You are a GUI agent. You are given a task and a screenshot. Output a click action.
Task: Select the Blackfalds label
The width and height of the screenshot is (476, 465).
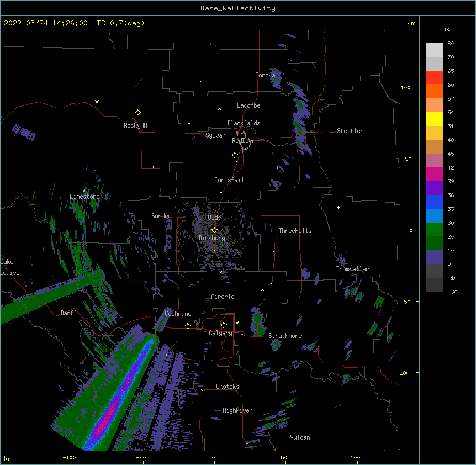(x=244, y=123)
